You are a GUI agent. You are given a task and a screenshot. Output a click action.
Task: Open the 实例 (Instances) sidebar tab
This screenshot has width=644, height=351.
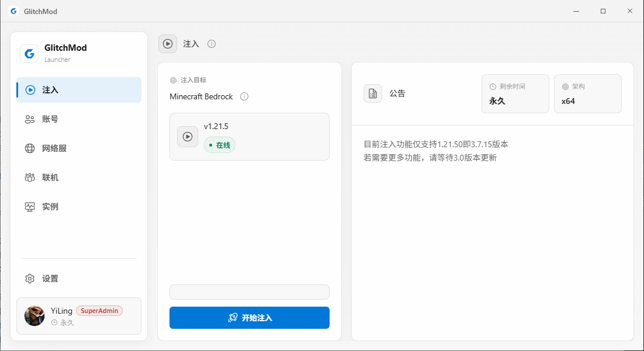79,207
